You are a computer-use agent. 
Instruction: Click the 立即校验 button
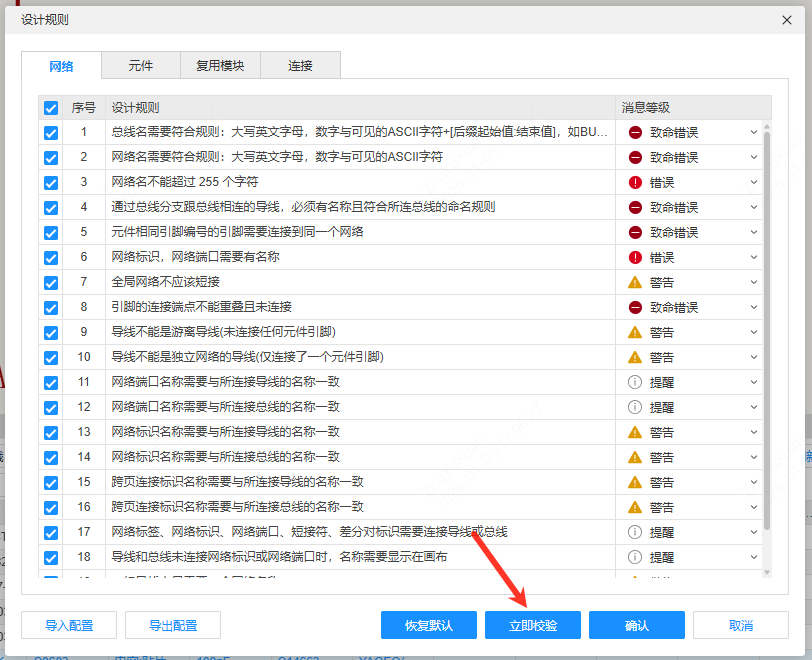pos(532,625)
